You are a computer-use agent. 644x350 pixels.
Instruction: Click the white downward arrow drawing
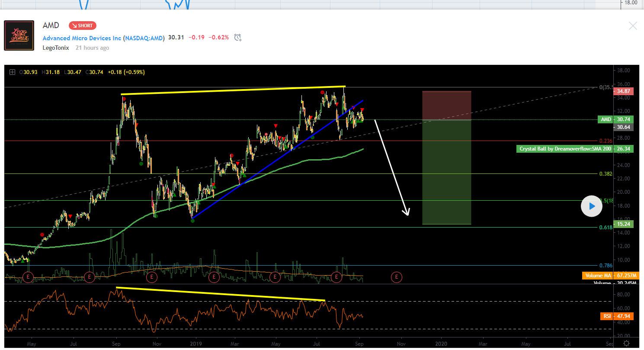coord(391,167)
